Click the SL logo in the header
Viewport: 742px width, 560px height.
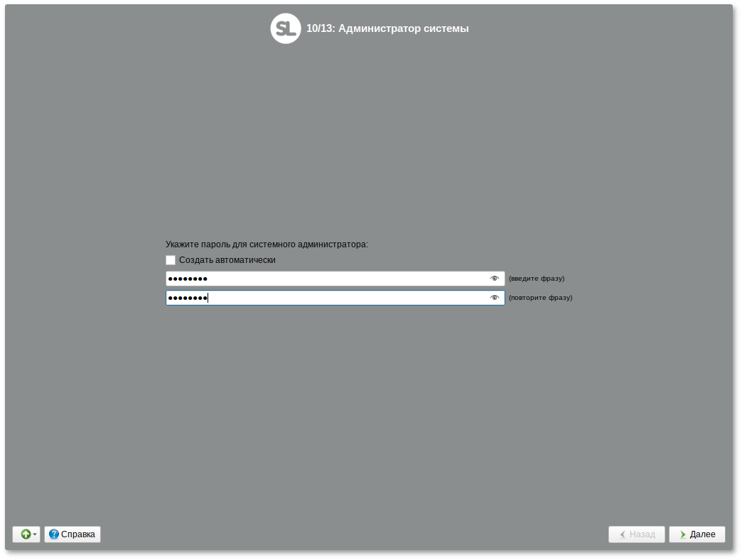click(286, 29)
